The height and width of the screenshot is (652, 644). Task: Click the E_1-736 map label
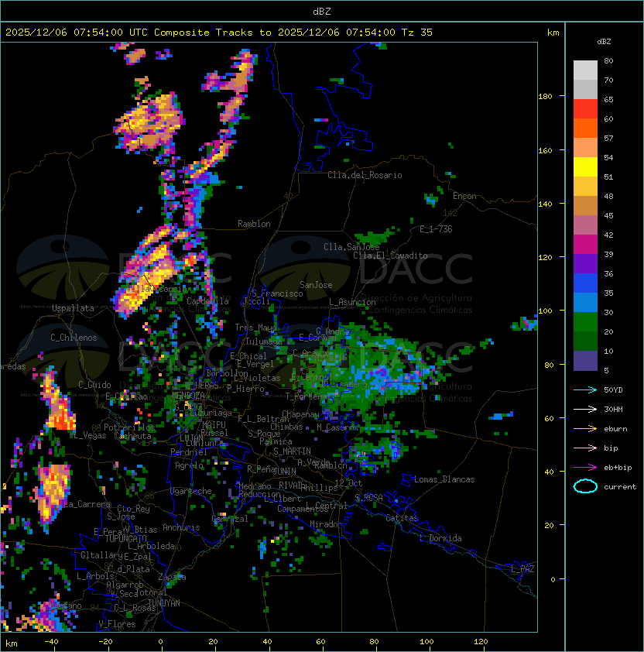[x=436, y=229]
